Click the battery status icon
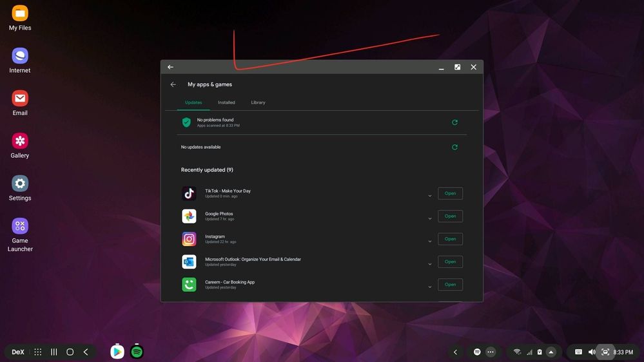 pyautogui.click(x=540, y=352)
